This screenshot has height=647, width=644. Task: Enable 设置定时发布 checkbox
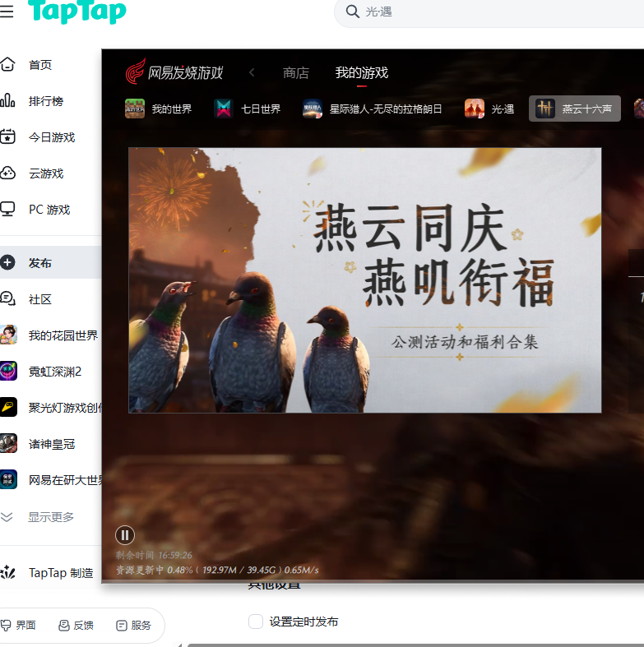pos(256,622)
